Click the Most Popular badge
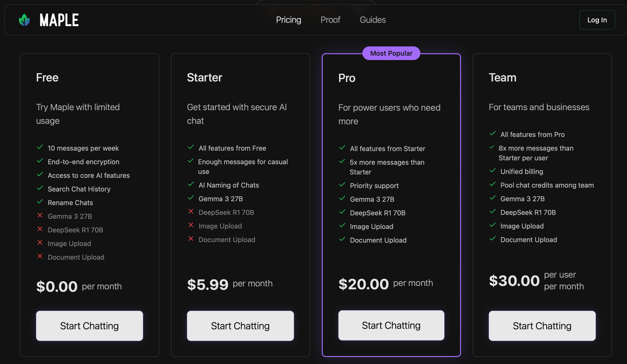 [x=391, y=53]
